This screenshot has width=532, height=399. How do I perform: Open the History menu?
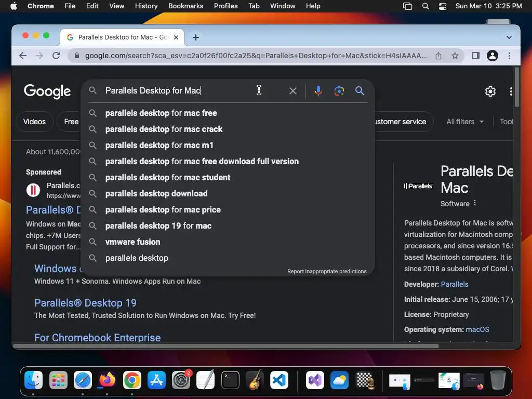coord(146,6)
